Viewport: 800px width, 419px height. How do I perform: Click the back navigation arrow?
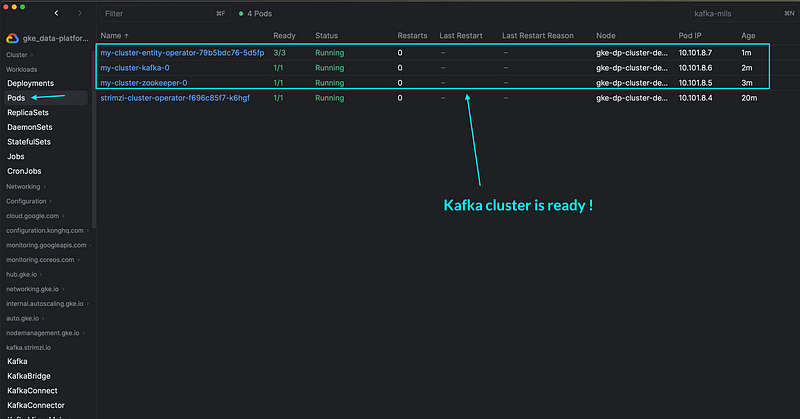pos(56,13)
